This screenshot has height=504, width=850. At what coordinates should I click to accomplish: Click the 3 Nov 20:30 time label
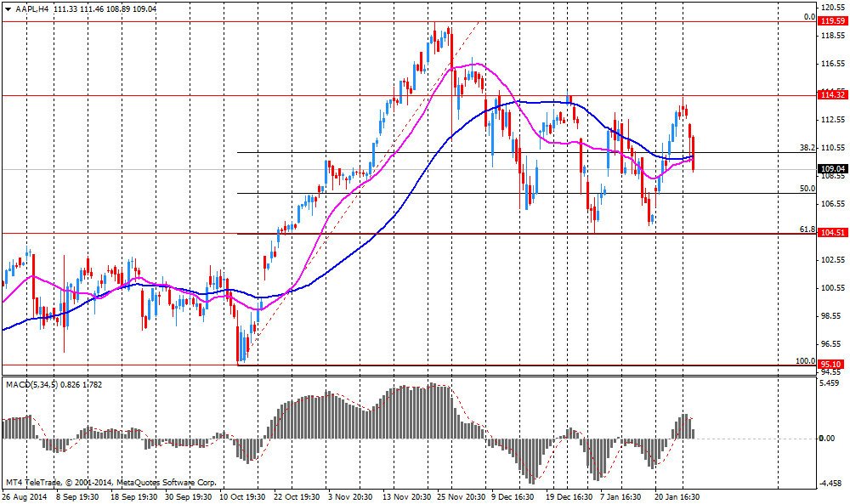click(x=350, y=497)
